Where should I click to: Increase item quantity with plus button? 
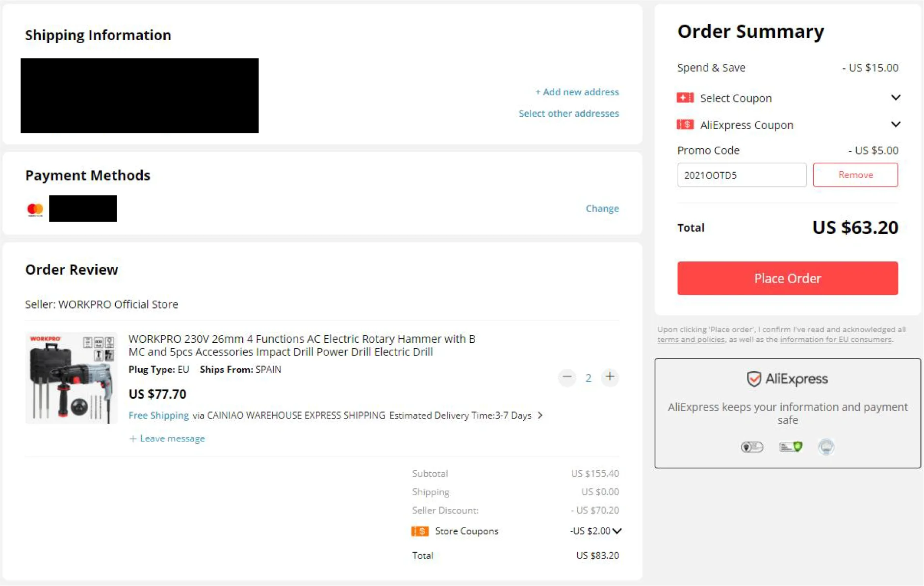click(610, 377)
